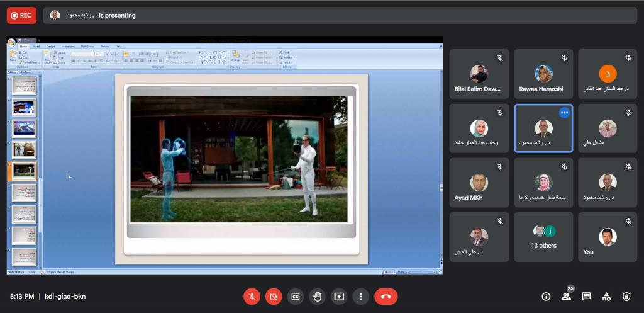644x313 pixels.
Task: Open the three-dot menu on the highlighted tile
Action: [x=564, y=112]
